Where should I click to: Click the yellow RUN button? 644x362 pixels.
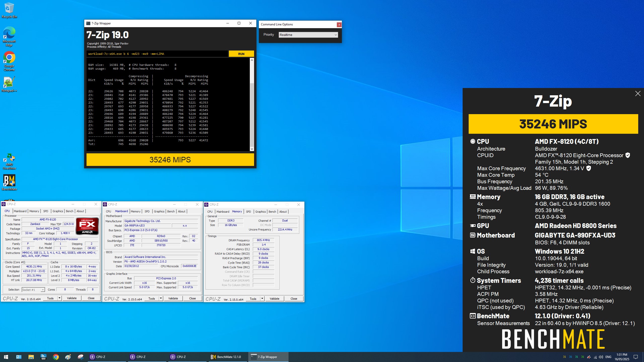point(241,54)
